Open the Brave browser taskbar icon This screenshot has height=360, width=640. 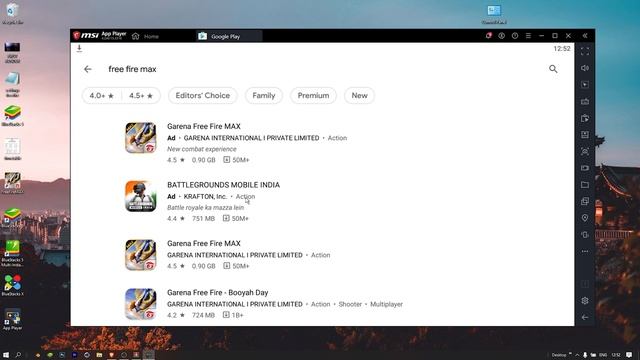coord(111,355)
